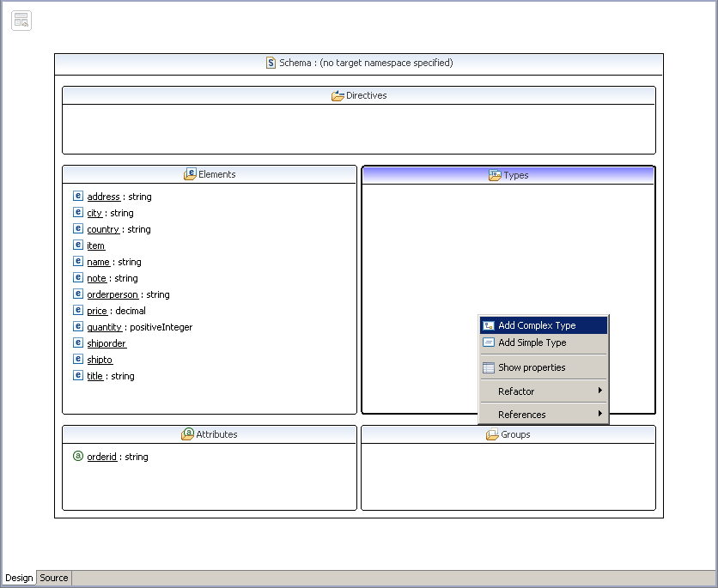Click the element icon beside address
Screen dimensions: 718x588
(78, 196)
